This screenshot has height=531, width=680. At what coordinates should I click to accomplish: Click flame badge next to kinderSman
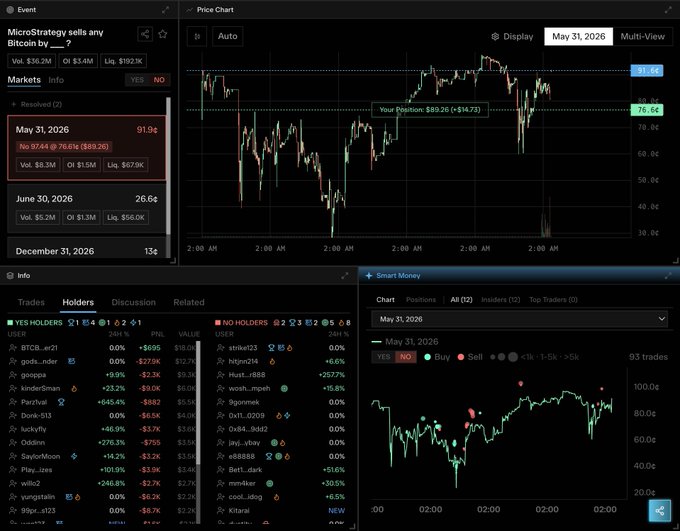pyautogui.click(x=74, y=389)
